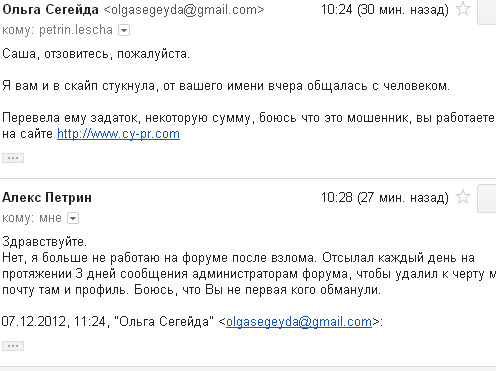Click the 'Саша, отзовитесь, пожалуйста' text line
This screenshot has height=371, width=496.
tap(96, 54)
